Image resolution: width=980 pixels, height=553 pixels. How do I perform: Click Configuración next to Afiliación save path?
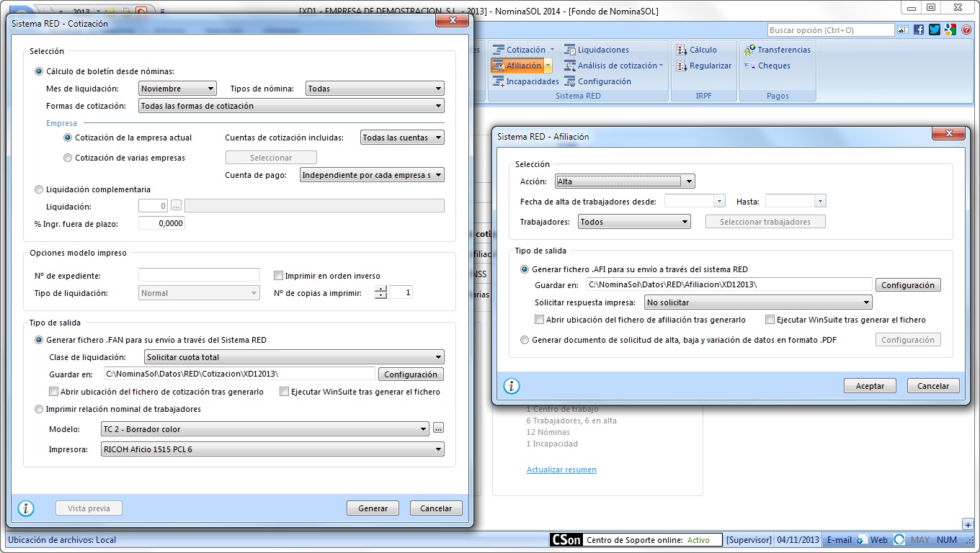point(908,285)
